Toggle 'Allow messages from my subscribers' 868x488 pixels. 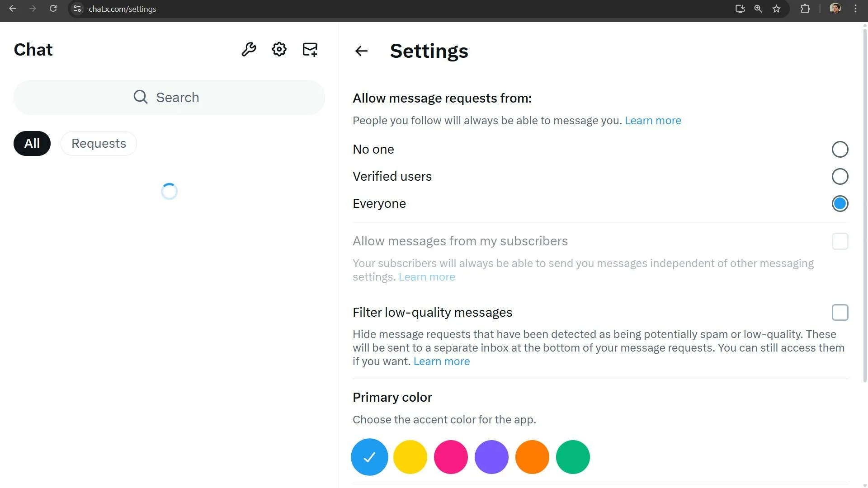(x=840, y=241)
